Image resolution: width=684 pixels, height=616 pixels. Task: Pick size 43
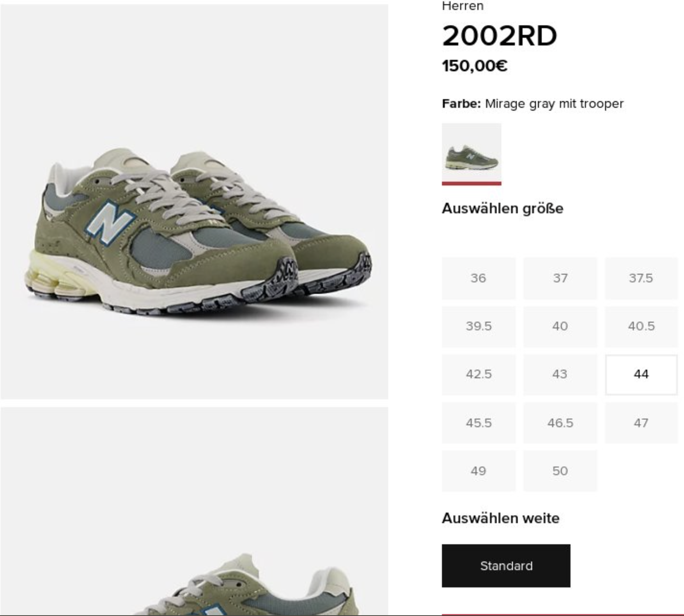click(x=560, y=375)
